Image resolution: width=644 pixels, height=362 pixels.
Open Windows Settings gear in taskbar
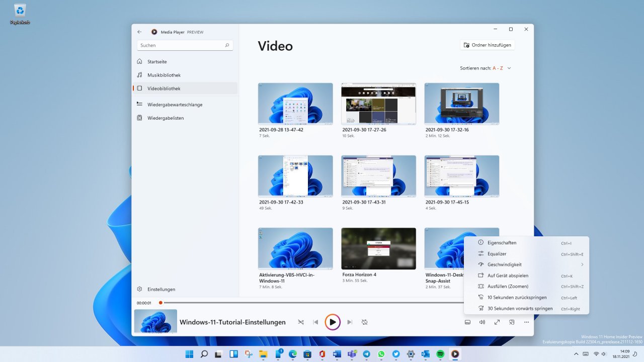click(x=411, y=354)
